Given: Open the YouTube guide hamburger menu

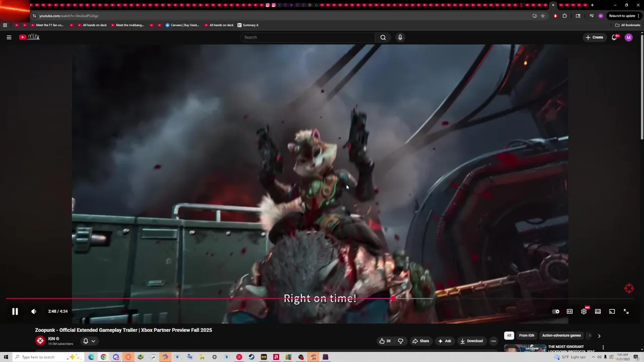Looking at the screenshot, I should 9,37.
